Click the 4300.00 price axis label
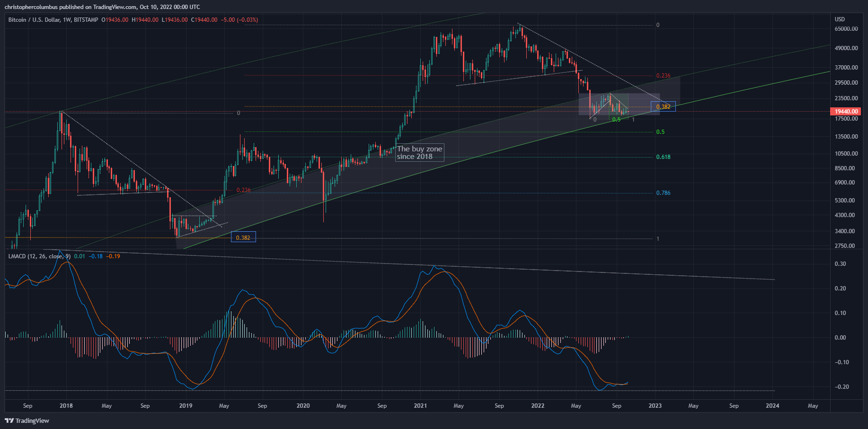The width and height of the screenshot is (868, 429). click(x=845, y=215)
